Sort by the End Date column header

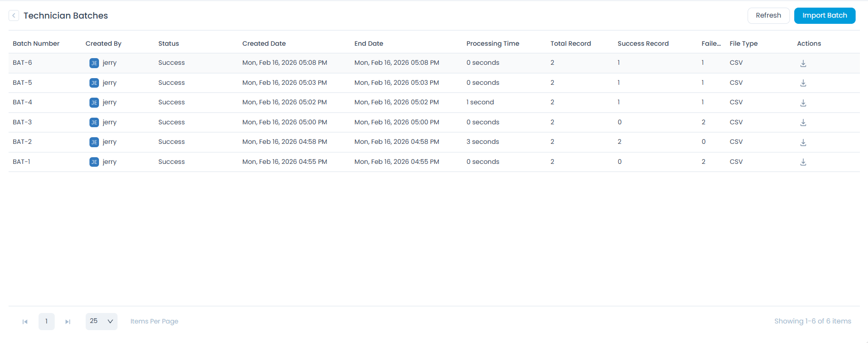pyautogui.click(x=369, y=43)
